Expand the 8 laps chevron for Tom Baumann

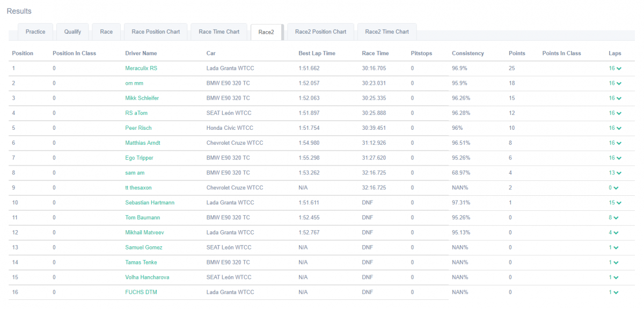615,218
